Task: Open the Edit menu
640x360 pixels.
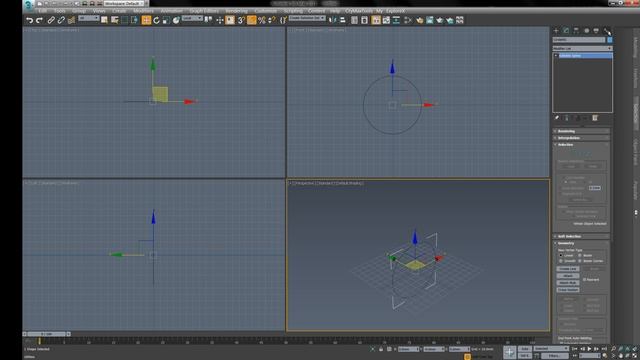Action: pos(43,11)
